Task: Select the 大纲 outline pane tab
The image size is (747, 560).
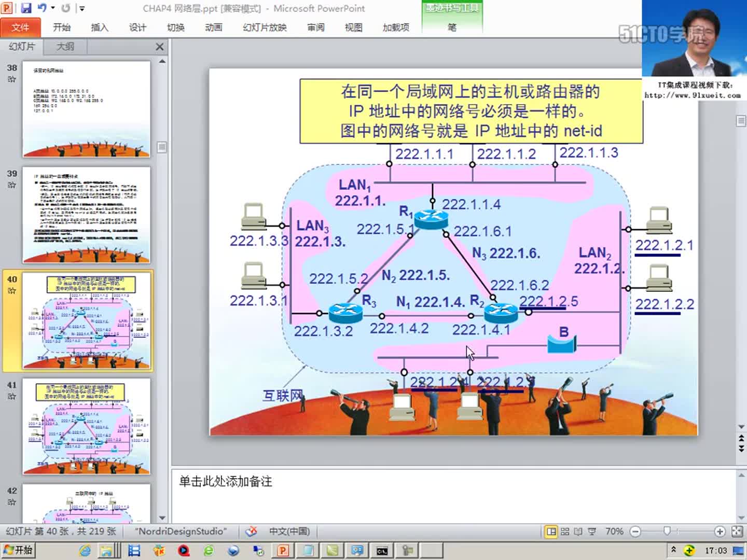Action: coord(65,46)
